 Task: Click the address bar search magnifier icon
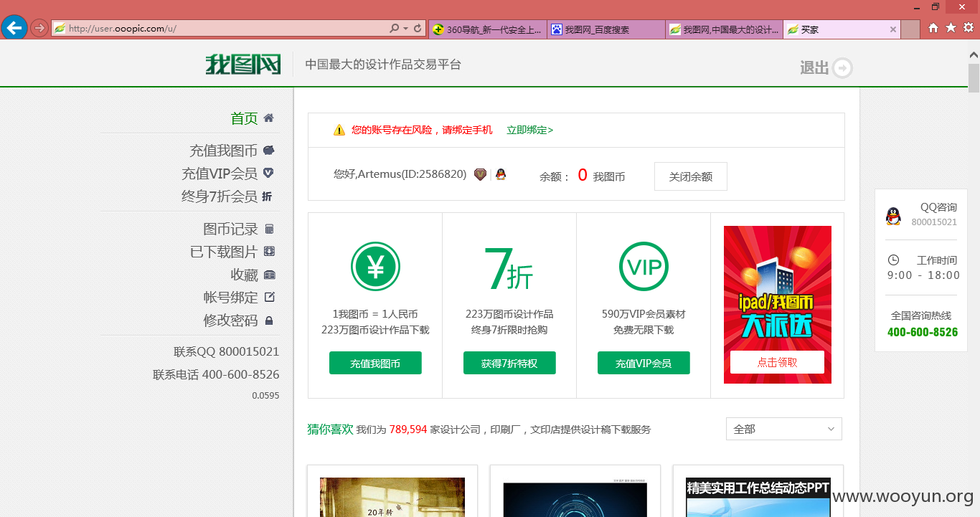[x=394, y=29]
